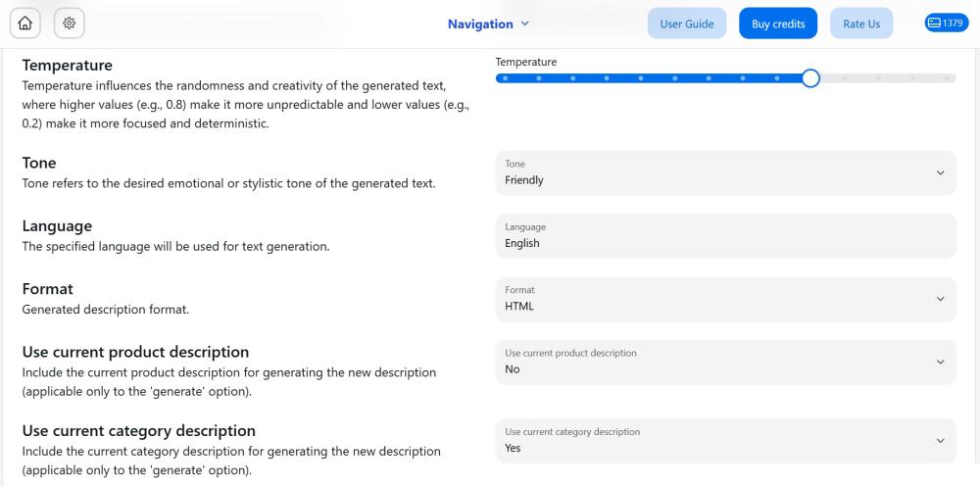This screenshot has height=487, width=980.
Task: Open the User Guide
Action: [x=687, y=24]
